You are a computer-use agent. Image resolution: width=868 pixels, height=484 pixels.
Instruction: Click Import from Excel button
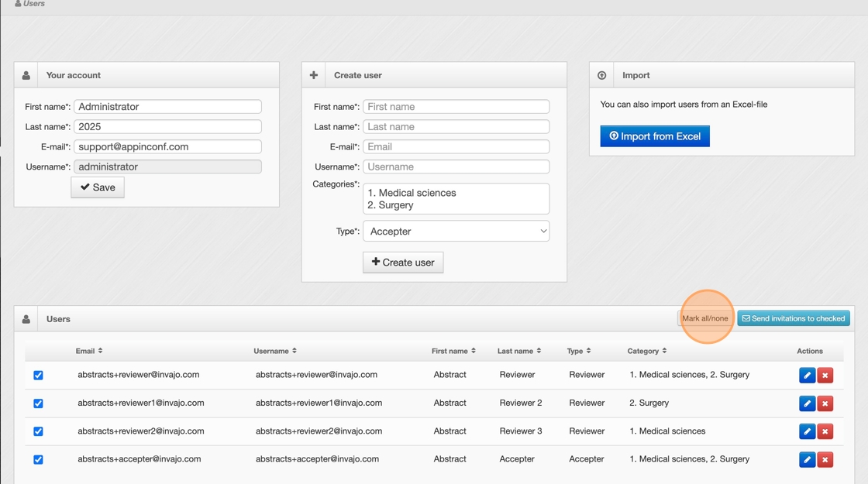(x=655, y=136)
